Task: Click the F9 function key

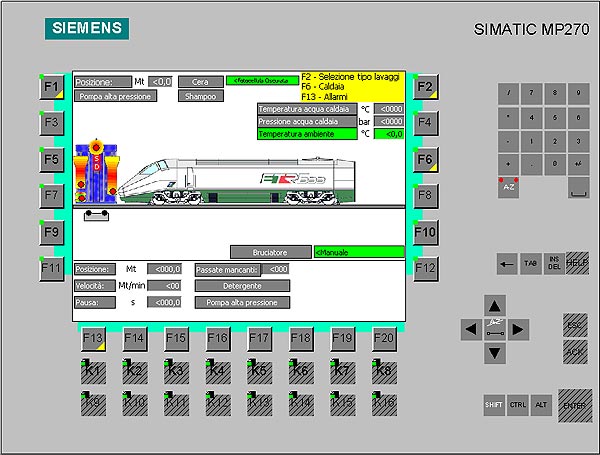Action: pos(52,232)
